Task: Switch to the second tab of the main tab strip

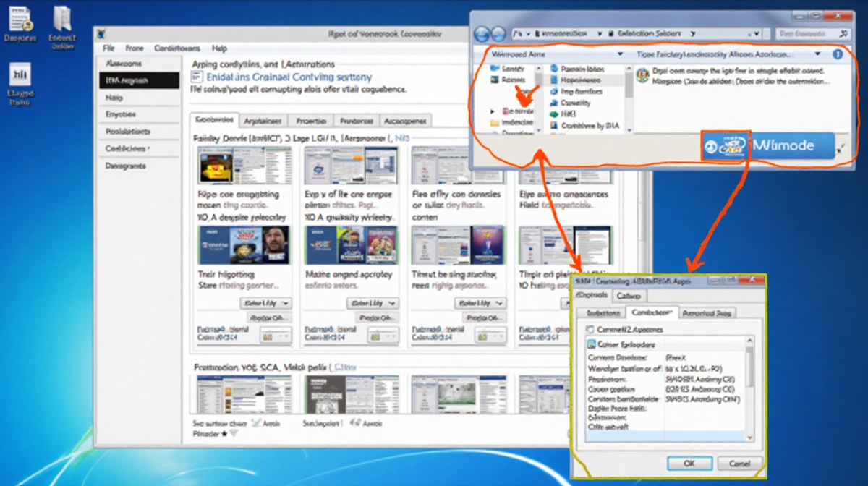Action: [263, 121]
